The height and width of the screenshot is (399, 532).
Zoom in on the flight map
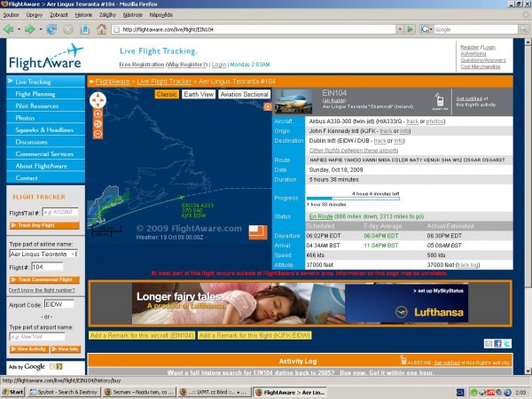coord(98,113)
